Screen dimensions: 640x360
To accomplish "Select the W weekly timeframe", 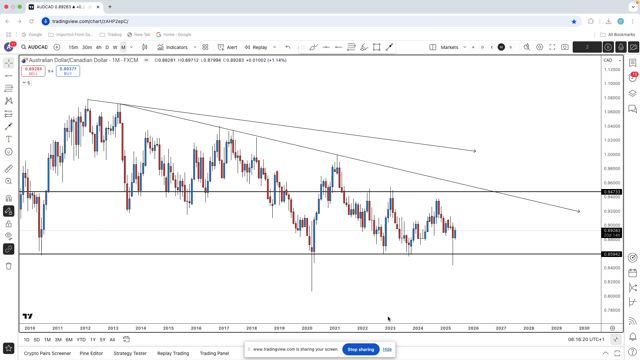I will point(115,47).
